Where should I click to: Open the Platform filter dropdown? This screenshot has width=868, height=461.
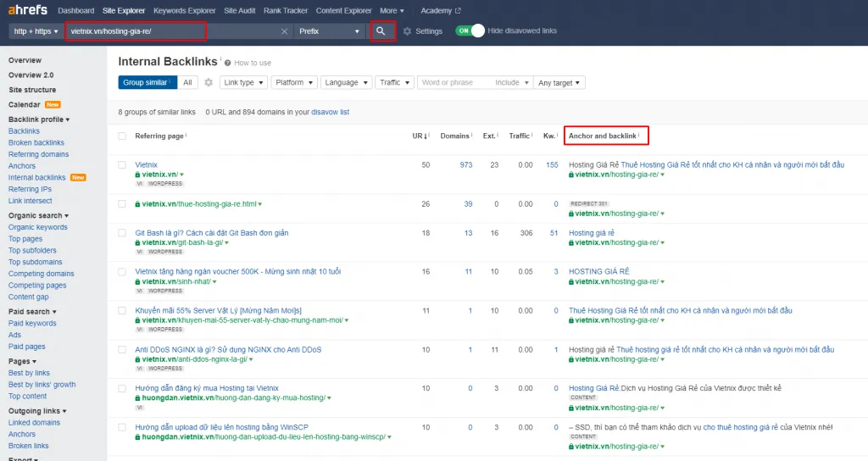[294, 82]
